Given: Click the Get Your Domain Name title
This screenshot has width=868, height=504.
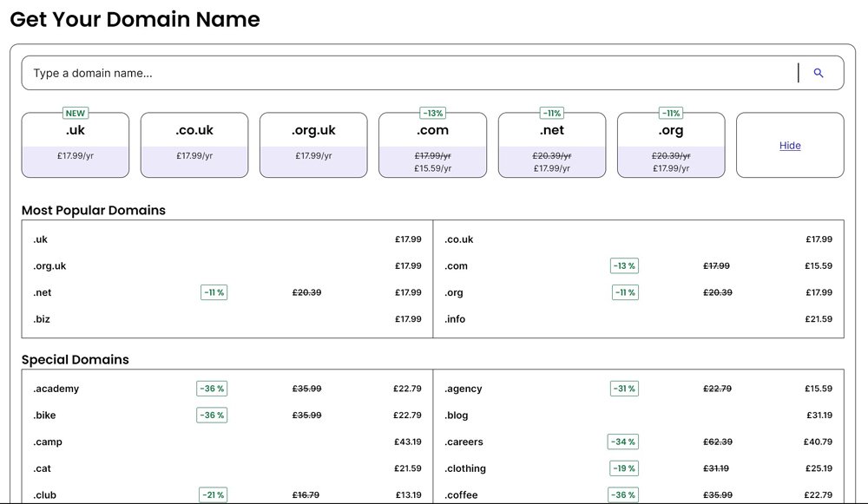Looking at the screenshot, I should click(135, 19).
